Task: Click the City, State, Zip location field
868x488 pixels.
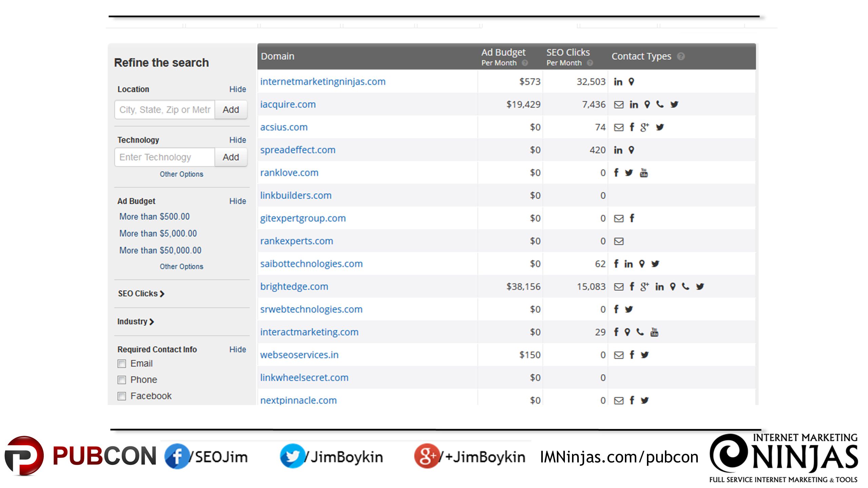Action: point(165,110)
